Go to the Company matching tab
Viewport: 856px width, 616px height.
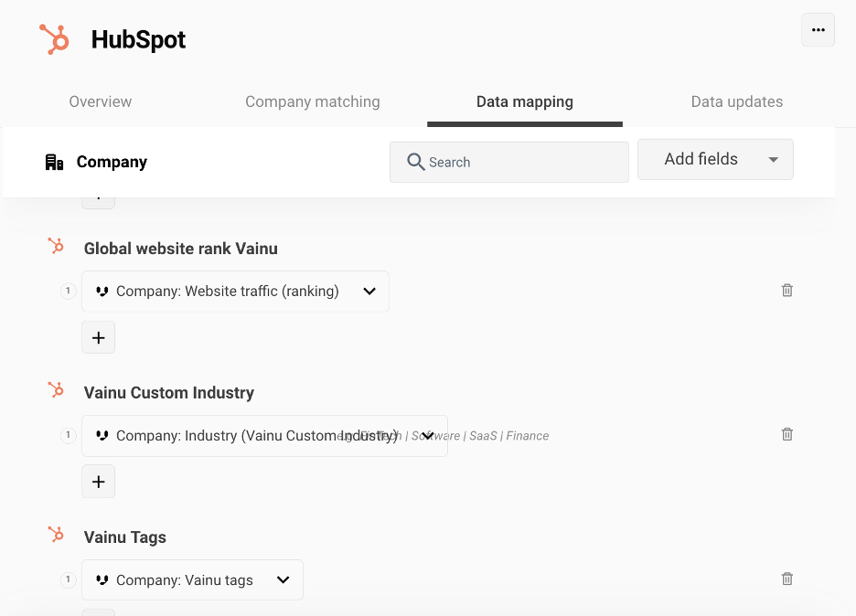313,101
